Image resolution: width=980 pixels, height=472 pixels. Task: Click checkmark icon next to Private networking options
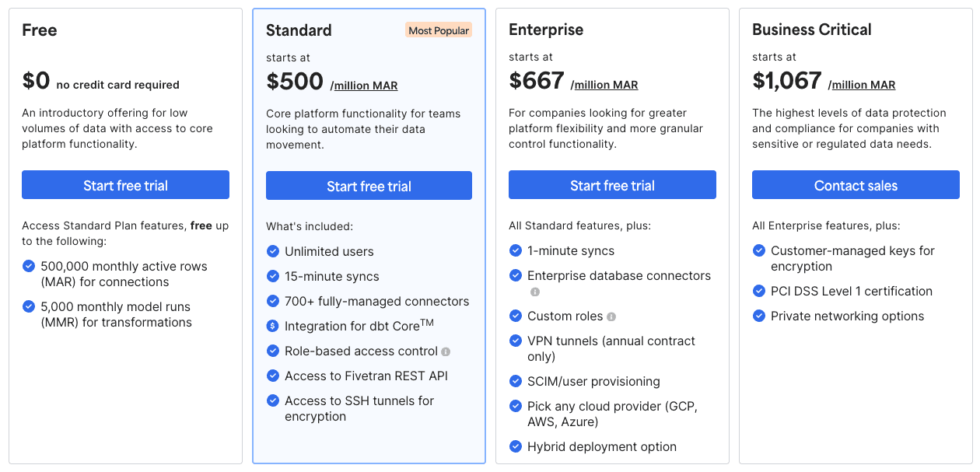758,316
